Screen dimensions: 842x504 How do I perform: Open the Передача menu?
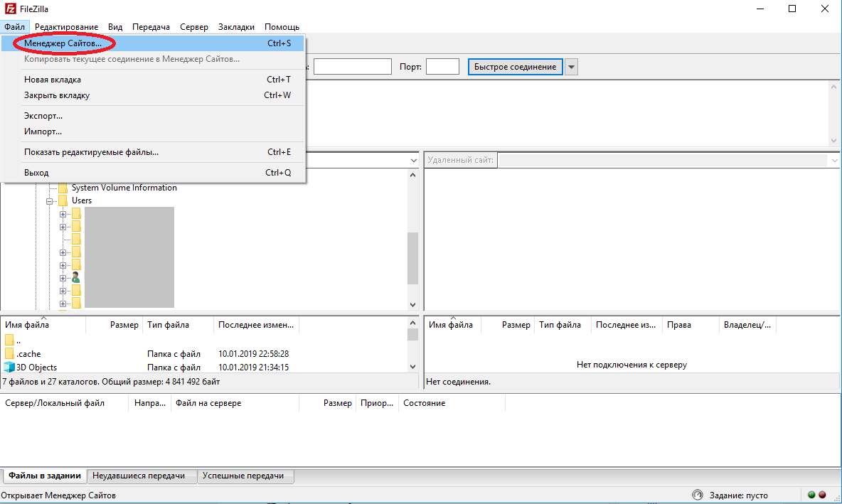tap(151, 27)
